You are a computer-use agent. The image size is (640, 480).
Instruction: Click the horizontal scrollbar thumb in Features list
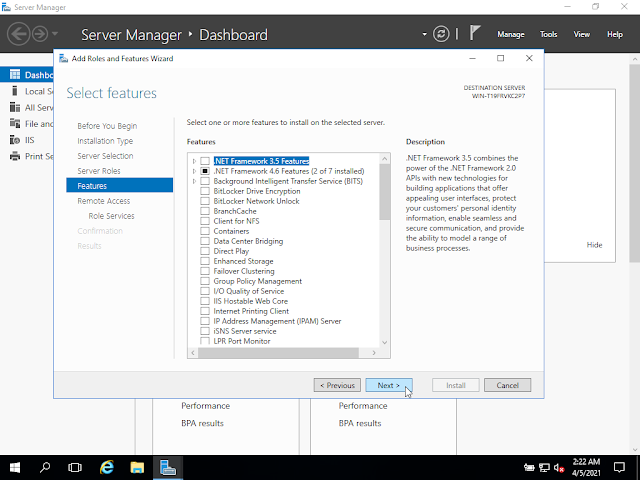coord(278,353)
